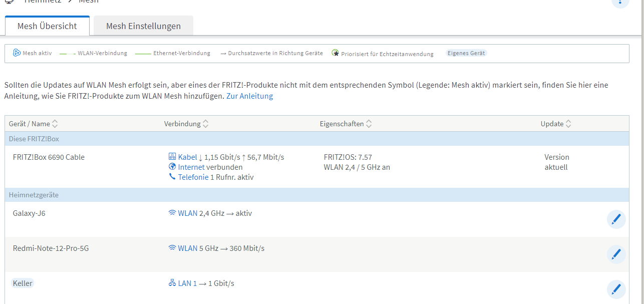Open WLAN link for Galaxy-J6
This screenshot has height=304, width=644.
tap(188, 213)
